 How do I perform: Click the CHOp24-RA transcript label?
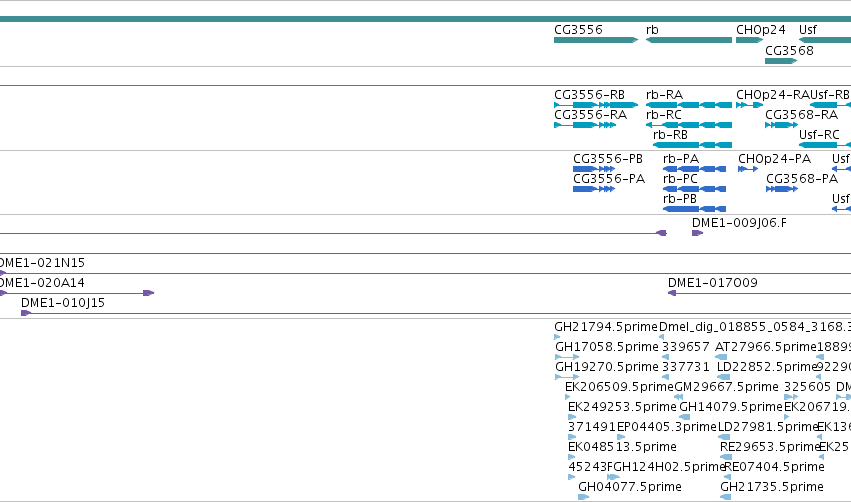(773, 94)
